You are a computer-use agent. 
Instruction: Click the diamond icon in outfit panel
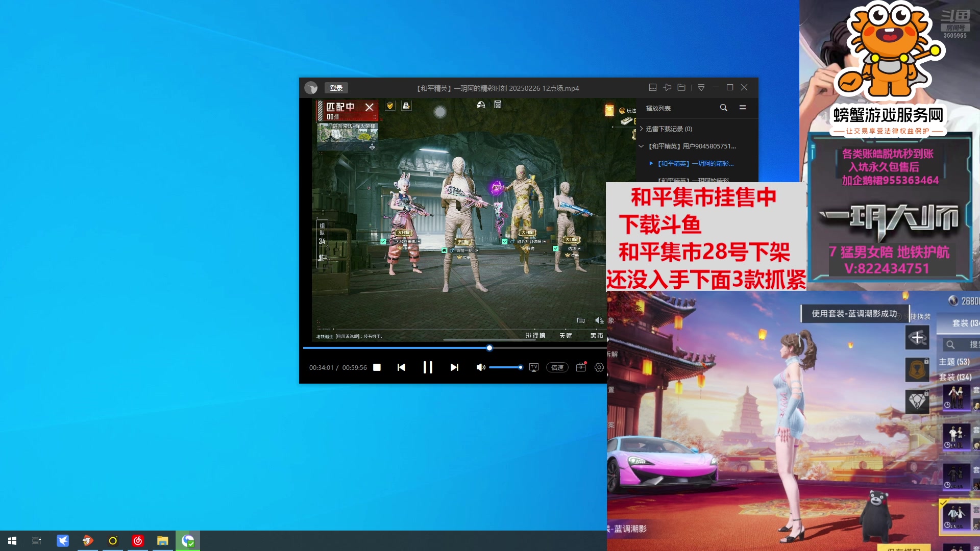[x=917, y=402]
